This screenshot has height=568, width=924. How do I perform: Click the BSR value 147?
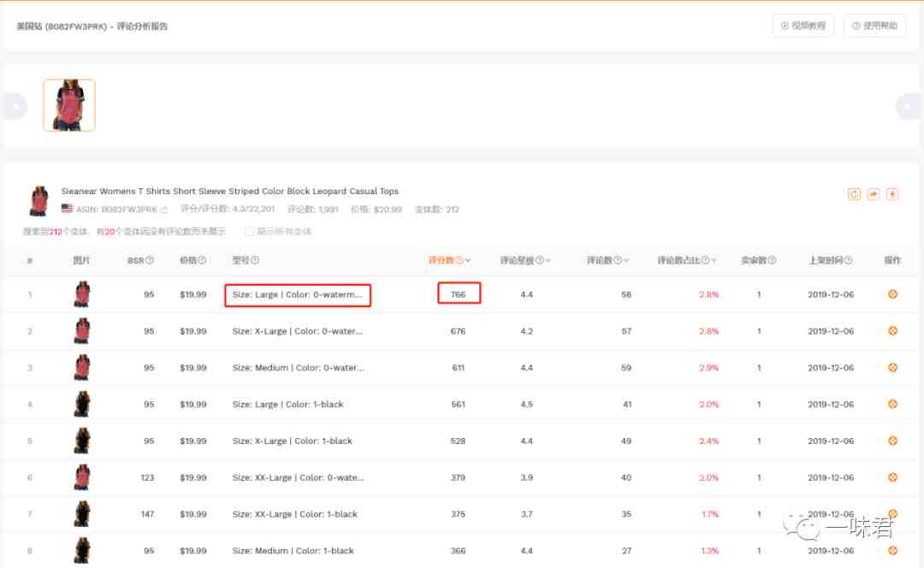[147, 514]
